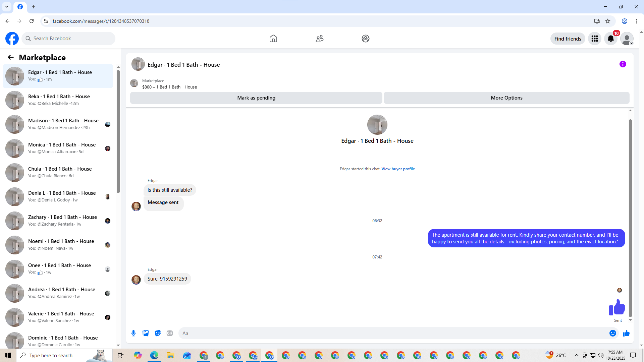The image size is (644, 362).
Task: Click the voice clip microphone icon
Action: [x=133, y=333]
